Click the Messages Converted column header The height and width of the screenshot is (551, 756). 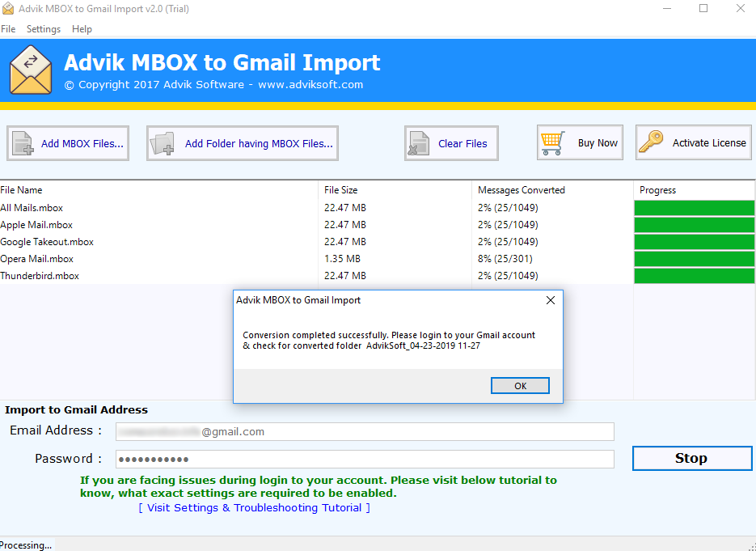point(552,190)
